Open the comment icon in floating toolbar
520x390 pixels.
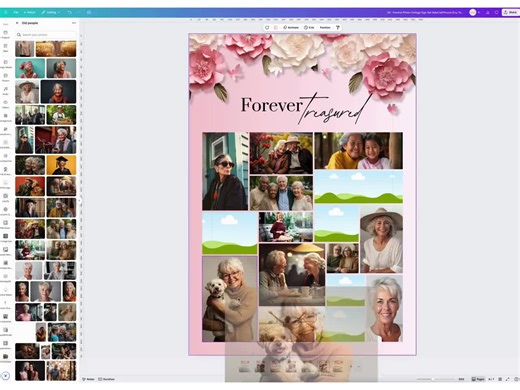click(x=267, y=28)
